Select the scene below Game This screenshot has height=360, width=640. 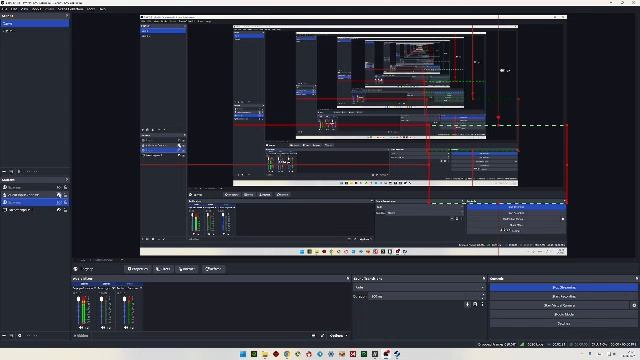(35, 31)
